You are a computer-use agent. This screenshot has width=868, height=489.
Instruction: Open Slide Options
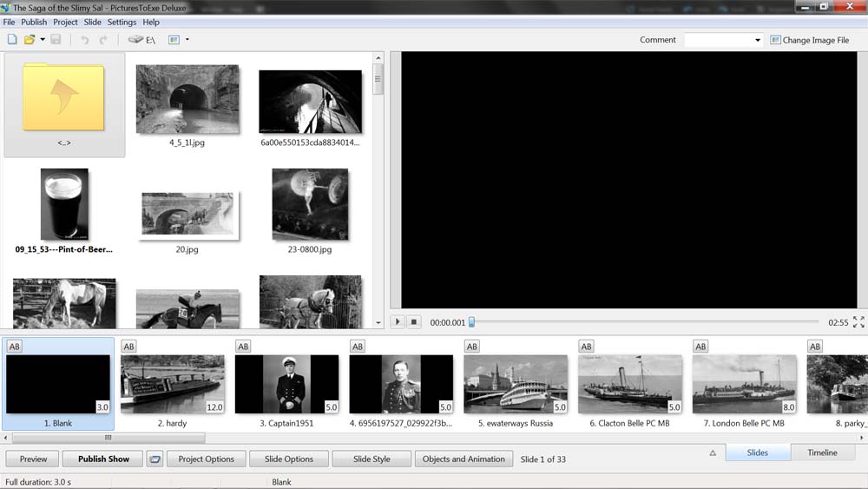point(288,459)
